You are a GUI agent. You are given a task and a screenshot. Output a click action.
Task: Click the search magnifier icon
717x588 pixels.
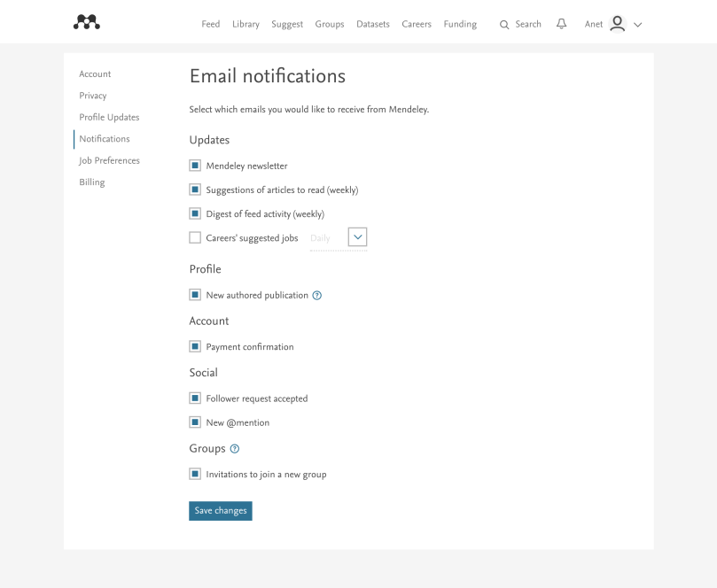pyautogui.click(x=504, y=25)
